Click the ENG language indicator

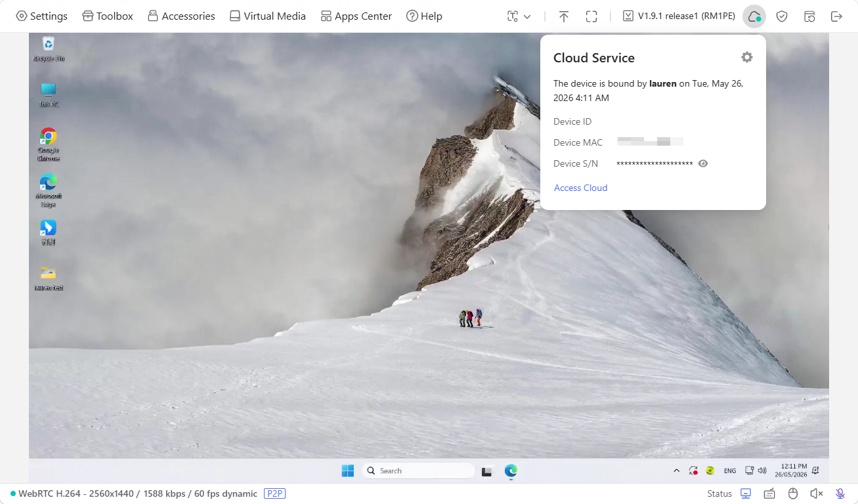click(x=730, y=471)
